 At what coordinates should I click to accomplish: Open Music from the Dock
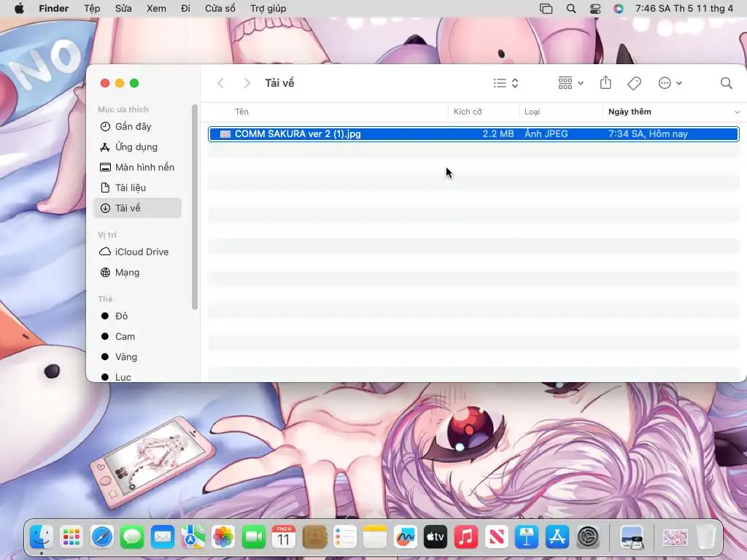(466, 537)
